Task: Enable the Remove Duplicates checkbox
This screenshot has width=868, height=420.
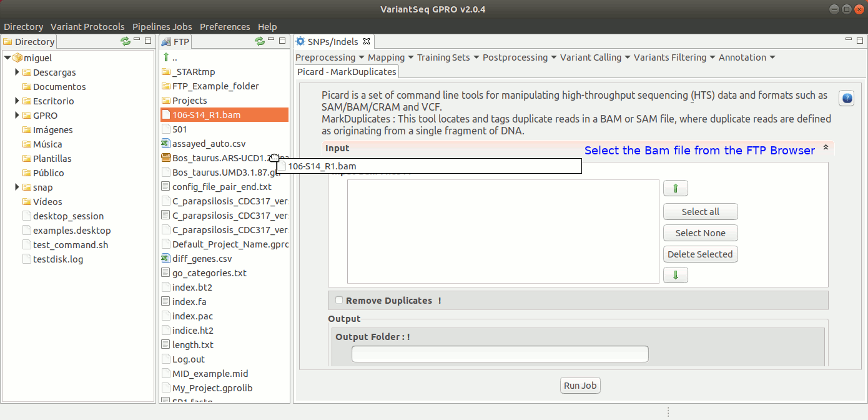Action: coord(339,301)
